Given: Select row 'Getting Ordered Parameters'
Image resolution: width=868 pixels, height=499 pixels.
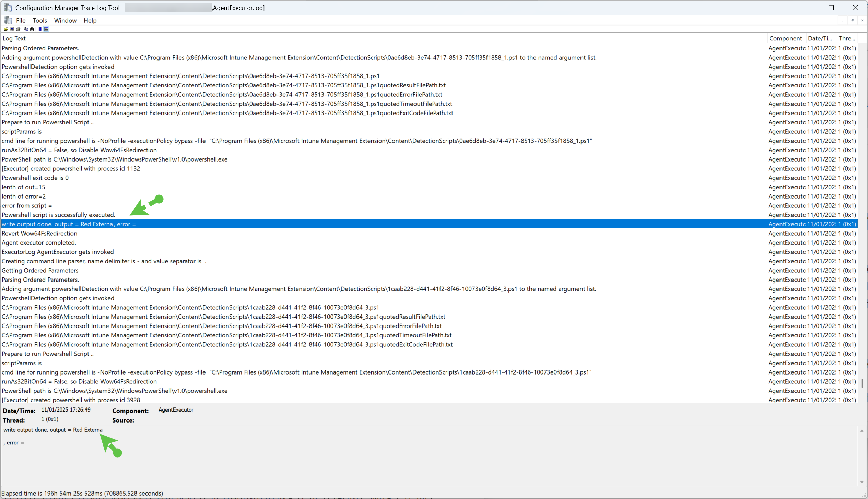Looking at the screenshot, I should (429, 270).
